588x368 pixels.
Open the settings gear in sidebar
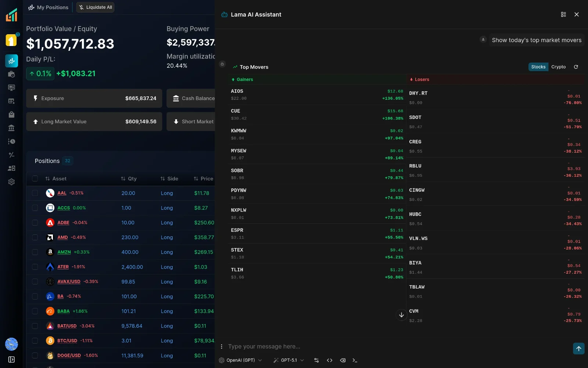pyautogui.click(x=11, y=182)
